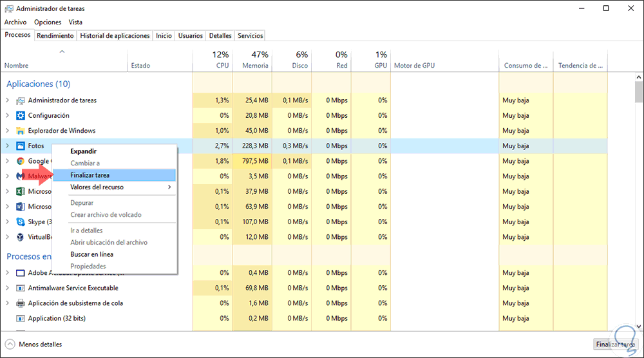Viewport: 644px width, 358px height.
Task: Expand the Configuración process row
Action: coord(7,116)
